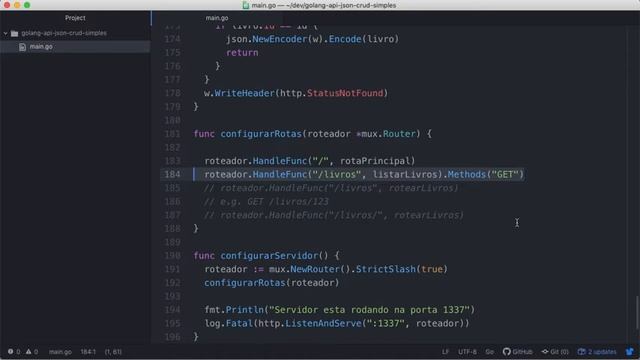Click rotaPrincipal on line 183

click(x=375, y=161)
